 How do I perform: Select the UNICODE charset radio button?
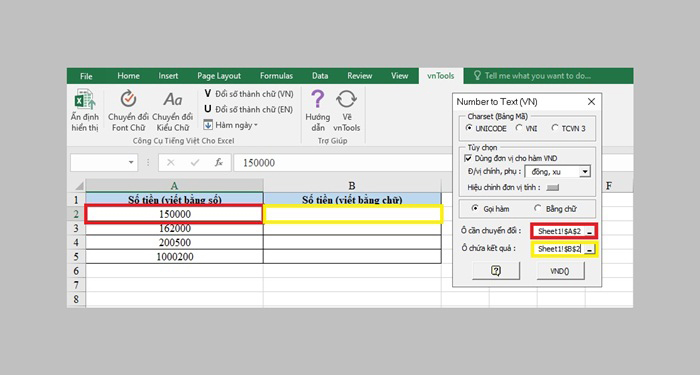469,128
